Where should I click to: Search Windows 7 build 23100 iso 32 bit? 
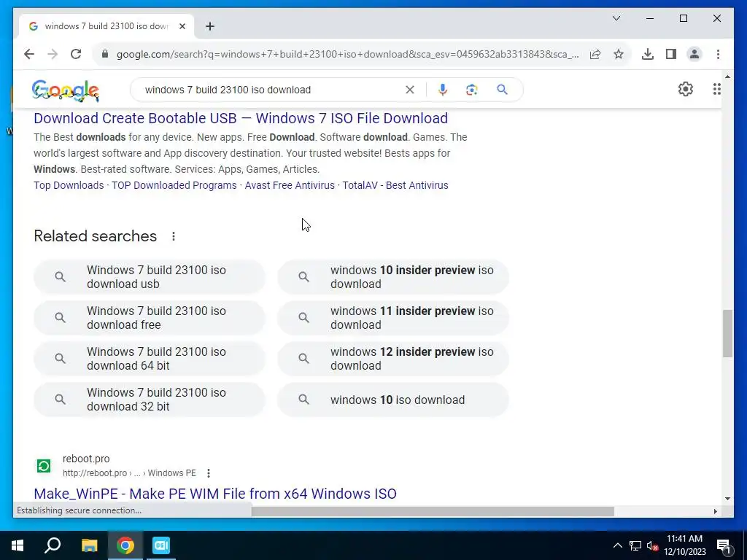pos(149,400)
